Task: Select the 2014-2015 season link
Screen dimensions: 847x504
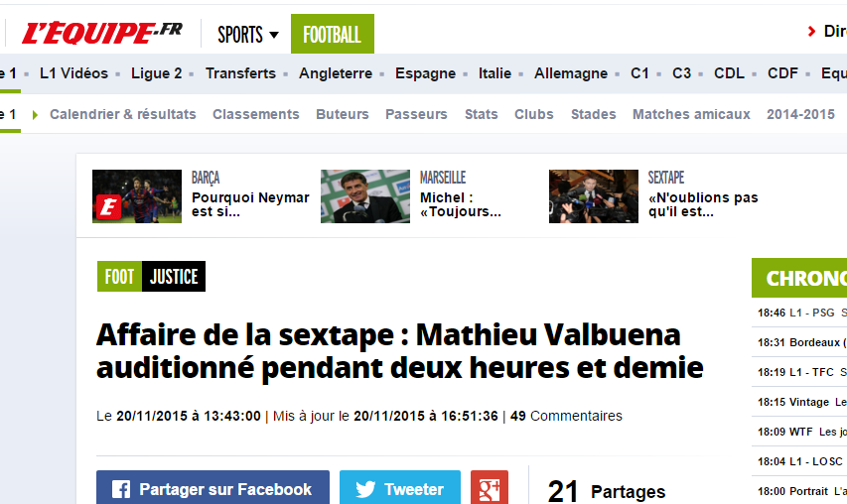Action: [800, 114]
